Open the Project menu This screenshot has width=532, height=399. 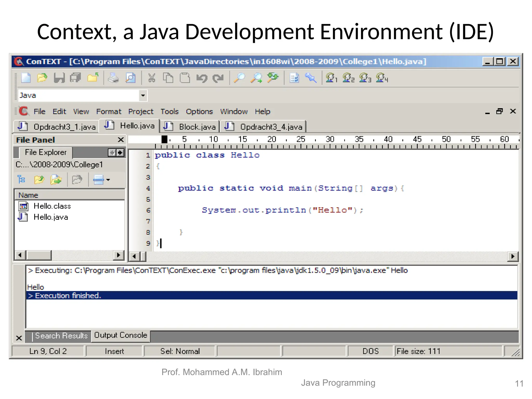141,111
